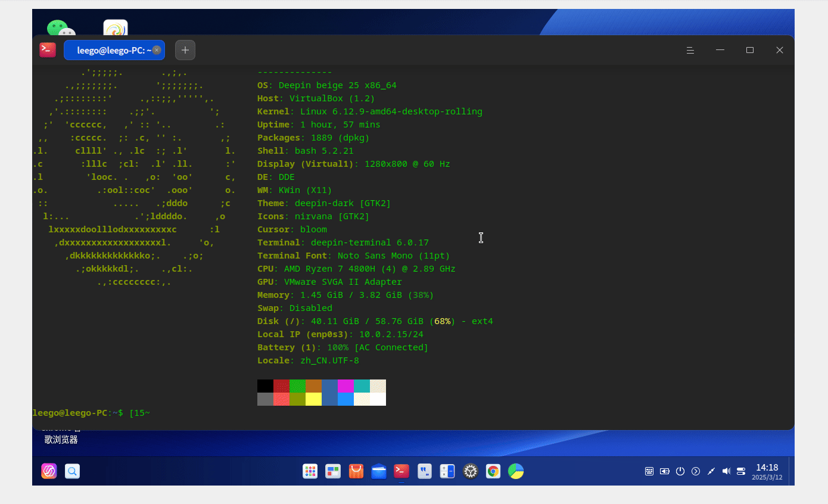Image resolution: width=828 pixels, height=504 pixels.
Task: Click the leego@leego-PC command prompt line
Action: (91, 413)
